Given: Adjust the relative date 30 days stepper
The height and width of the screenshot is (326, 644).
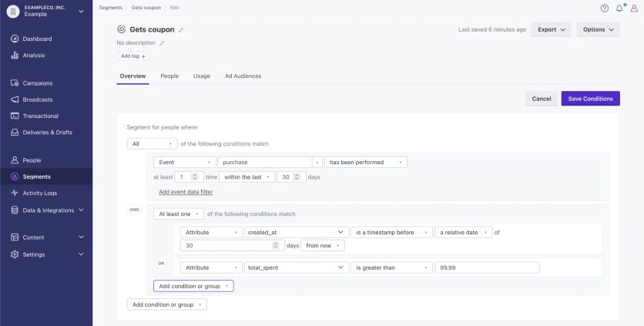Looking at the screenshot, I should [276, 245].
